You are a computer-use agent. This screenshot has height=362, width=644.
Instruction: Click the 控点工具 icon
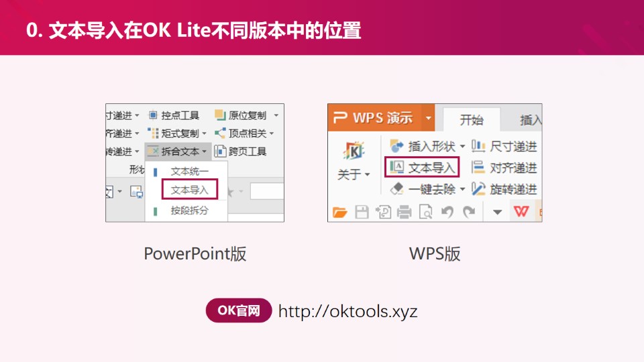coord(153,115)
